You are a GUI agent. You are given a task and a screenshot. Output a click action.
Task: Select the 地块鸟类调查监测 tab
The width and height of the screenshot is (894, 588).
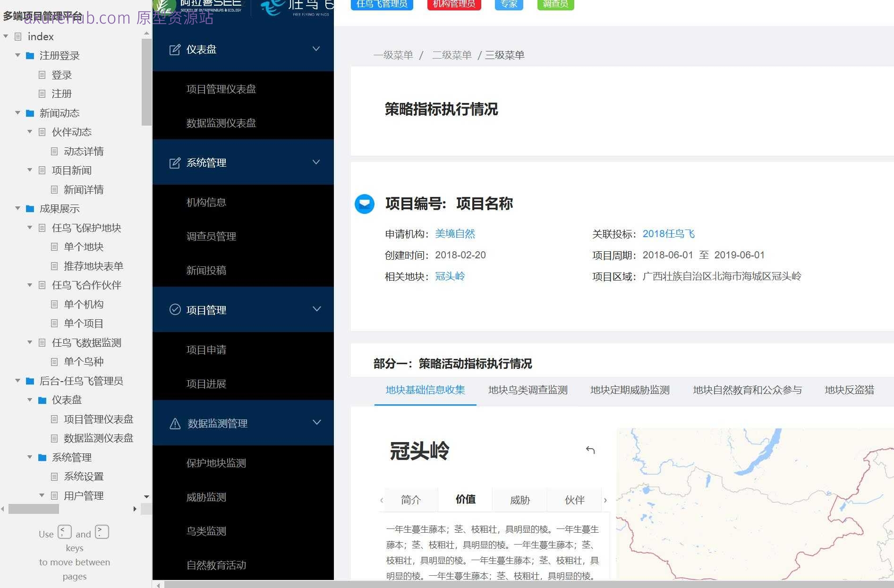tap(528, 391)
